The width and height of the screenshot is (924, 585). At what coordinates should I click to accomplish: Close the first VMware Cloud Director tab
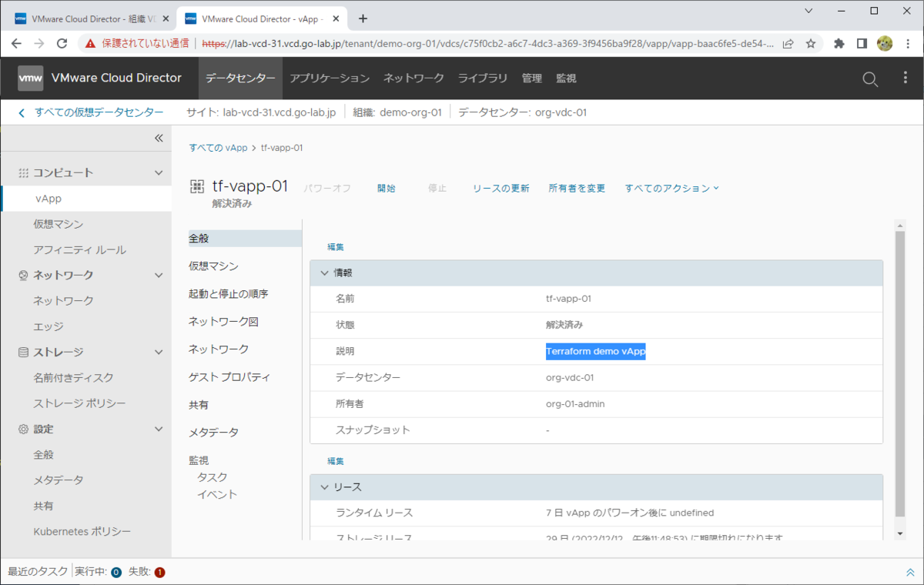pyautogui.click(x=166, y=18)
